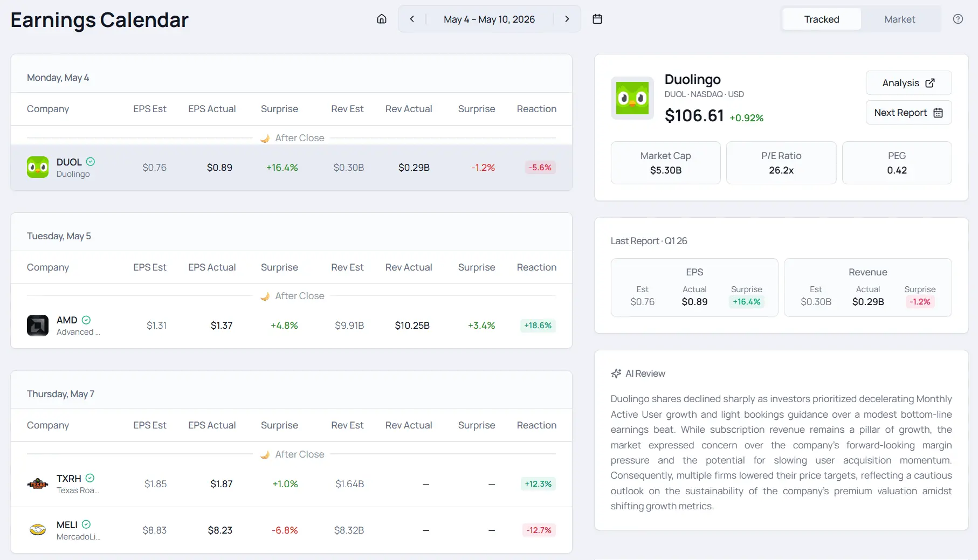Screen dimensions: 978x560
Task: Click the P/E Ratio 26.2x card
Action: 781,163
